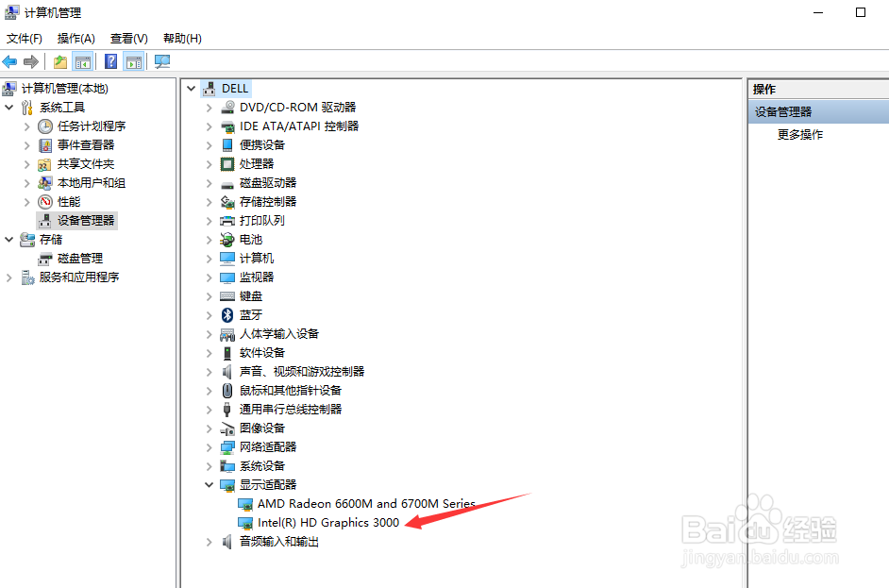
Task: Select AMD Radeon 6600M and 6700M Series
Action: [366, 503]
